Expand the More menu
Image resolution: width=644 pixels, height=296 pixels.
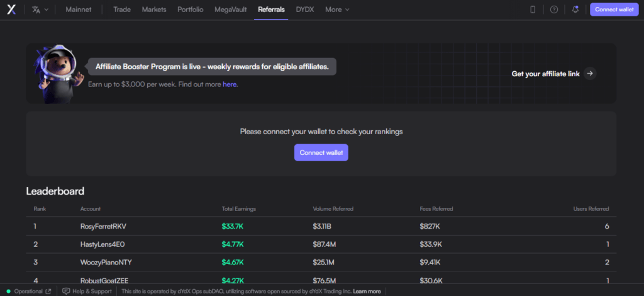(x=337, y=9)
